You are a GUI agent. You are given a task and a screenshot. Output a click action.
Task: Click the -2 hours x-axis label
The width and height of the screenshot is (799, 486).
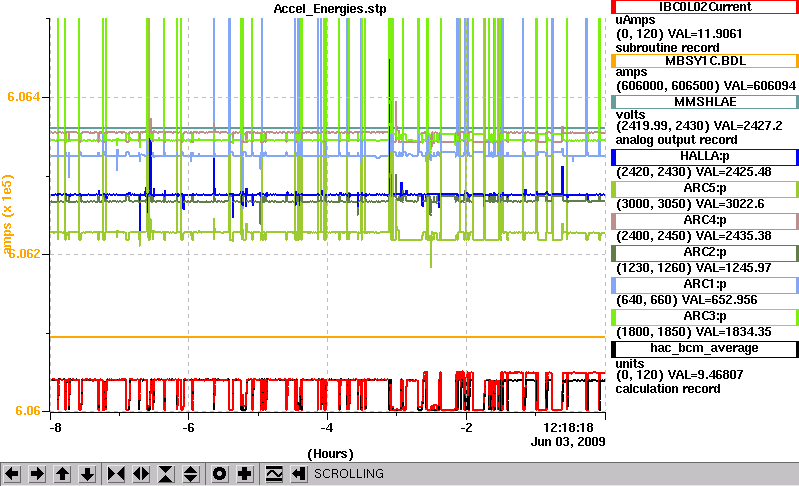[x=466, y=427]
